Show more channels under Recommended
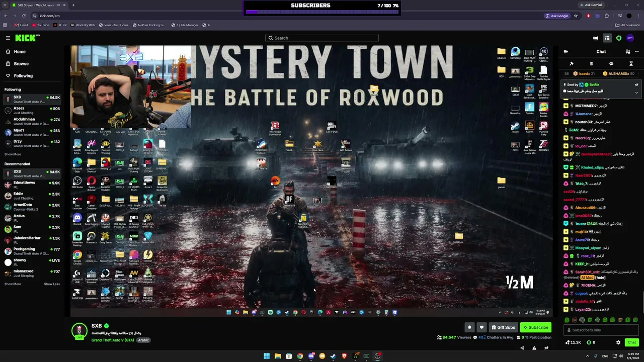Screen dimensions: 644x362 tap(13, 284)
